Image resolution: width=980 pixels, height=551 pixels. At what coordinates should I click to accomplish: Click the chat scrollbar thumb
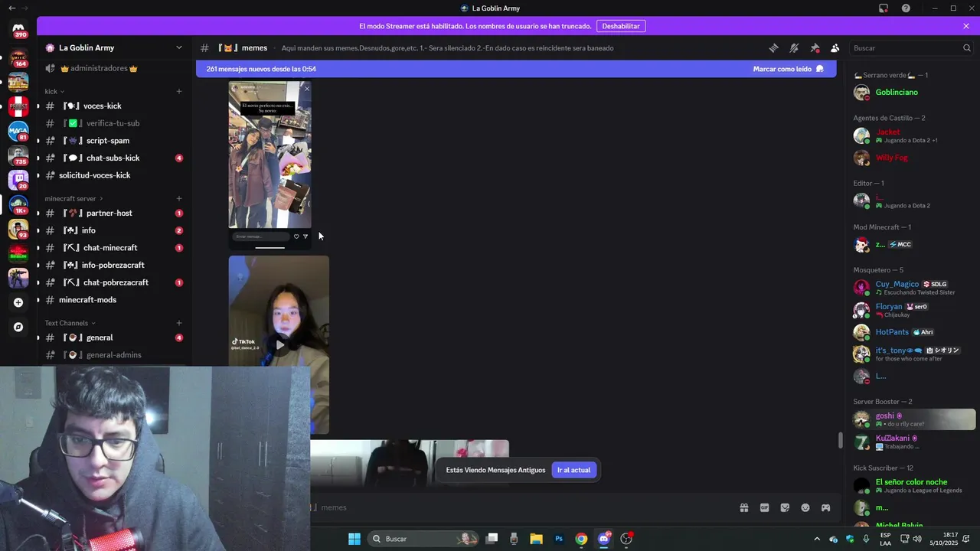(840, 441)
